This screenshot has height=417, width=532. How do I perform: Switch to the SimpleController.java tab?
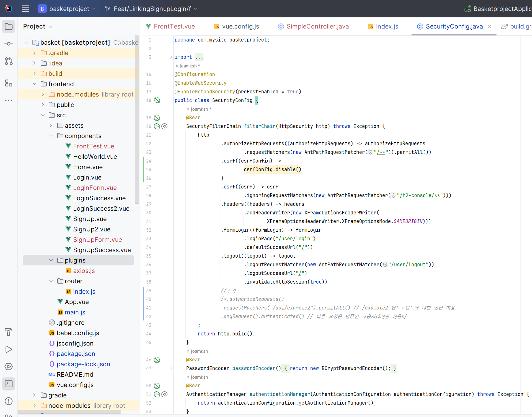point(313,27)
